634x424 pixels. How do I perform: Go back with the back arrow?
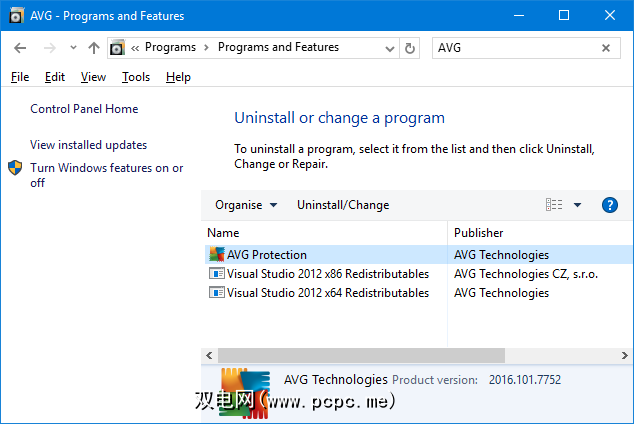[20, 48]
